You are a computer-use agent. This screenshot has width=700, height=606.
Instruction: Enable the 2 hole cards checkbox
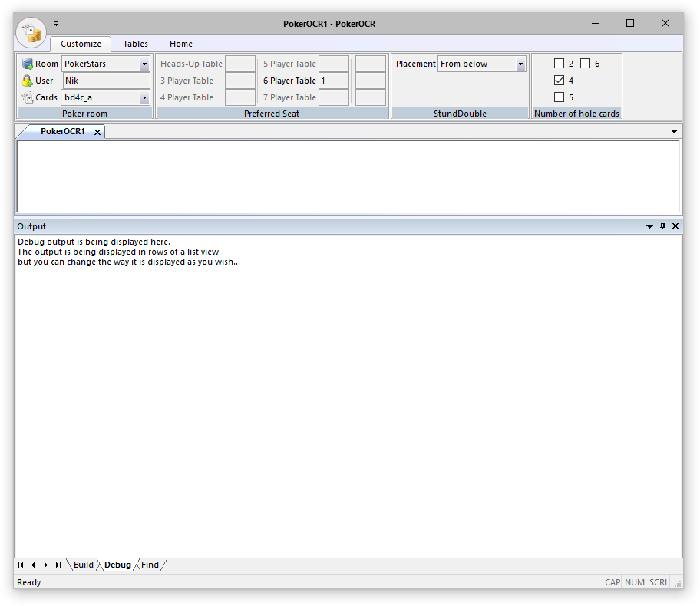pos(559,64)
